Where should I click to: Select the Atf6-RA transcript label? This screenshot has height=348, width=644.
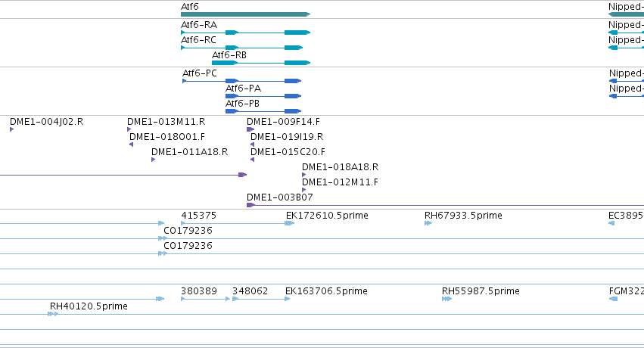pyautogui.click(x=199, y=25)
